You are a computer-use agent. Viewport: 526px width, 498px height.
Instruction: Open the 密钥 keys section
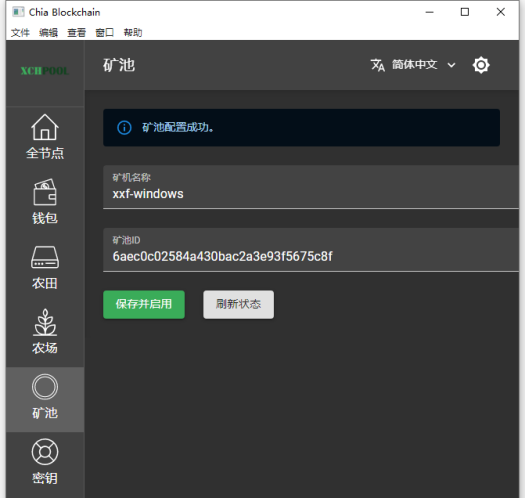[45, 462]
